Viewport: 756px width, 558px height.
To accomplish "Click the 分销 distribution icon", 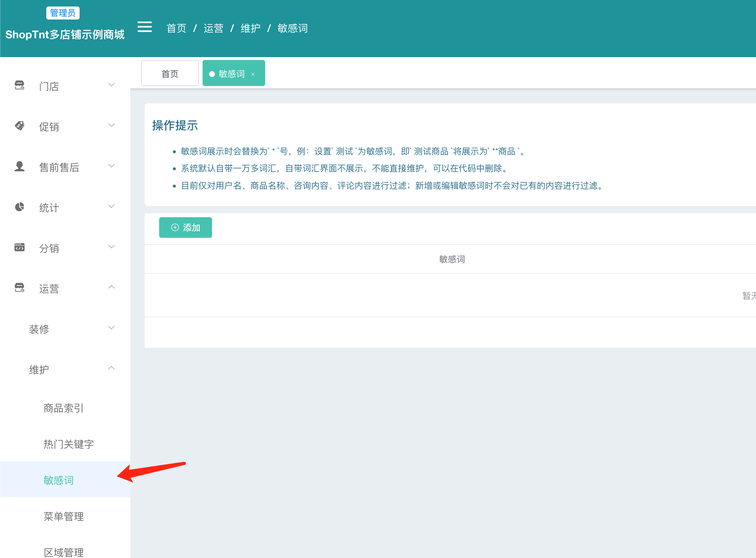I will point(20,247).
